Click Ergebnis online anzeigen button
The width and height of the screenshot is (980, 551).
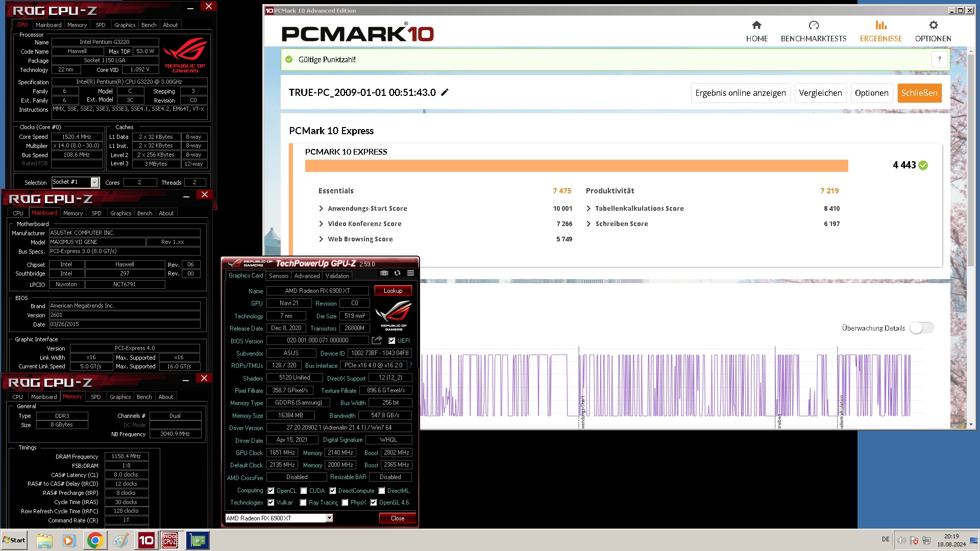740,93
